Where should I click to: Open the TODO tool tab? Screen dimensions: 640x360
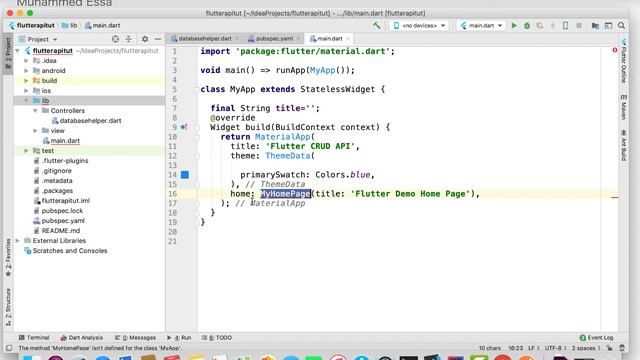(217, 338)
